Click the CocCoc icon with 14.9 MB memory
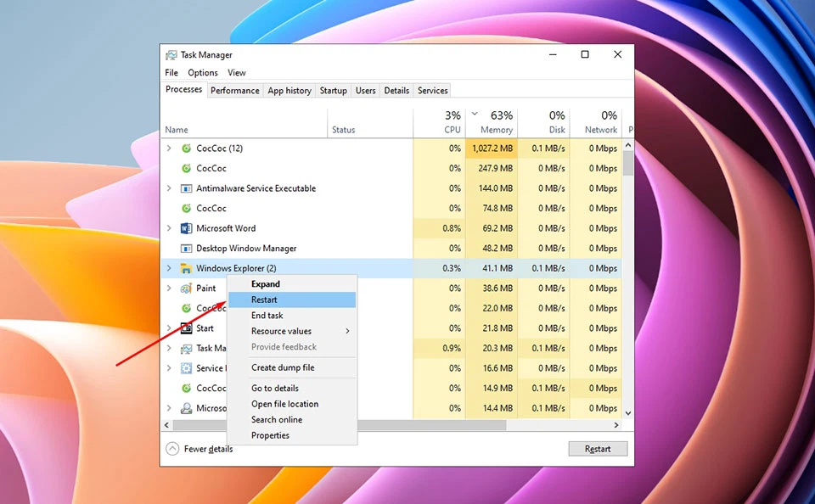815x504 pixels. (x=186, y=388)
